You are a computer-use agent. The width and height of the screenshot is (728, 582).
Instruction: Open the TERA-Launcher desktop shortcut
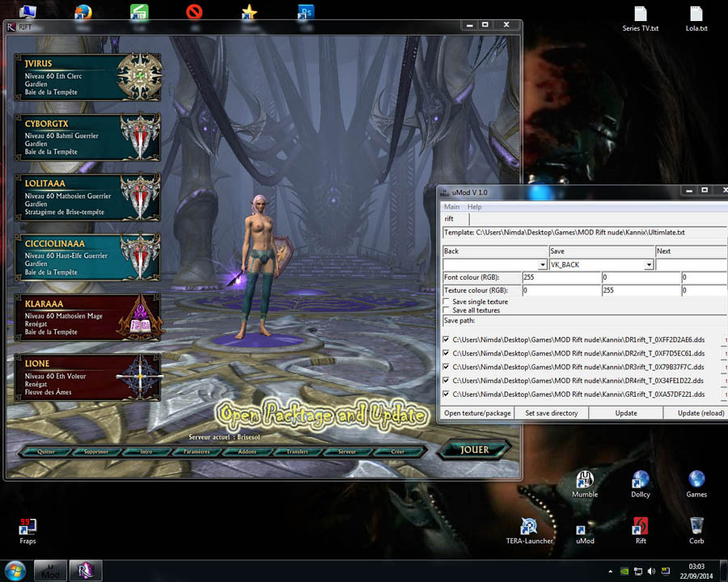click(530, 527)
